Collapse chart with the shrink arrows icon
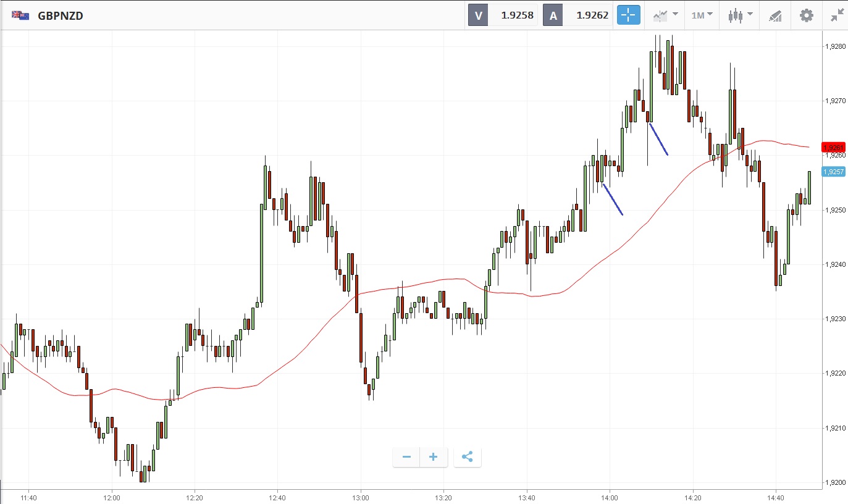The width and height of the screenshot is (848, 504). click(x=837, y=15)
